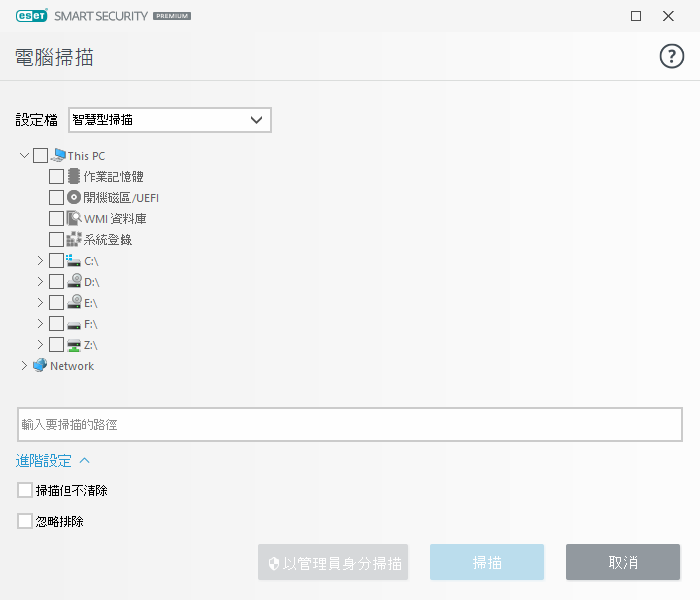The height and width of the screenshot is (600, 700).
Task: Check the 忽略排除 option
Action: click(25, 521)
